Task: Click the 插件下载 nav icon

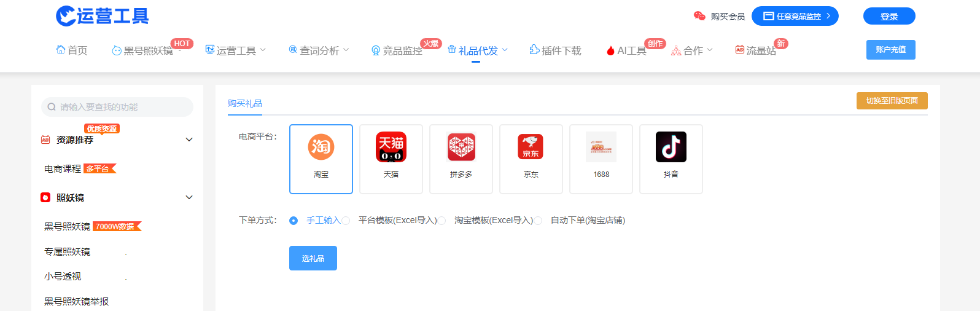Action: (x=534, y=50)
